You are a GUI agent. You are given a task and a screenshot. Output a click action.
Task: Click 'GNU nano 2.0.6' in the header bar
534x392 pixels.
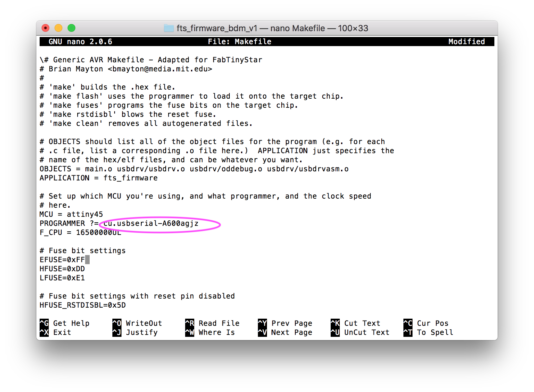point(80,42)
